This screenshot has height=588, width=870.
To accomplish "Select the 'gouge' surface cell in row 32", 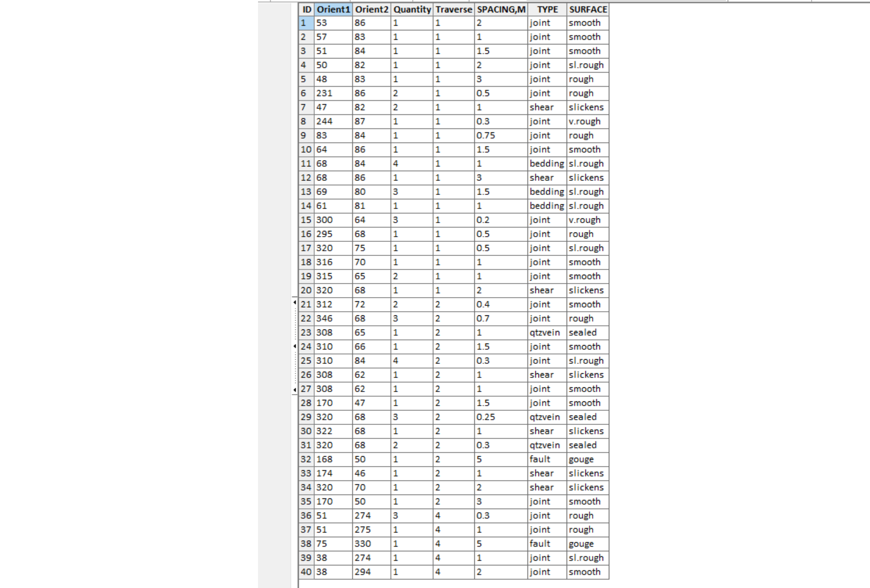I will (x=588, y=459).
